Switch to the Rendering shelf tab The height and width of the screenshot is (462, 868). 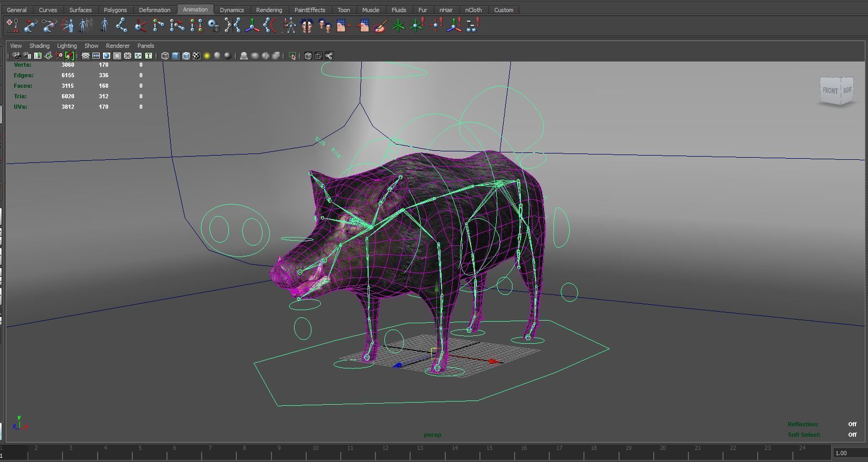(269, 10)
